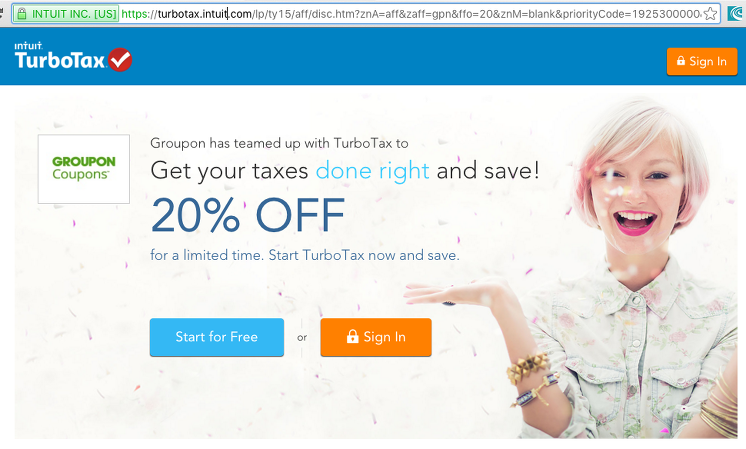
Task: Click the large orange Sign In button below the offer
Action: coord(376,337)
